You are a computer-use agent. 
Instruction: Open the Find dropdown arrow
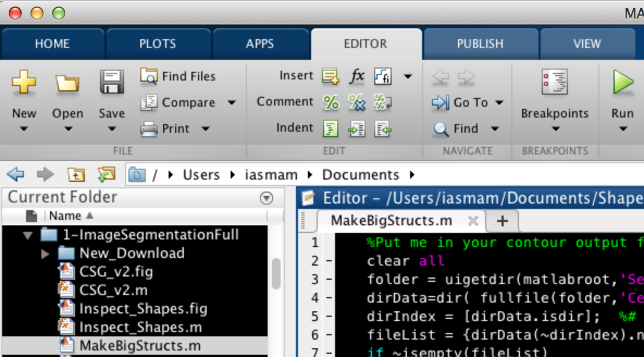(495, 129)
